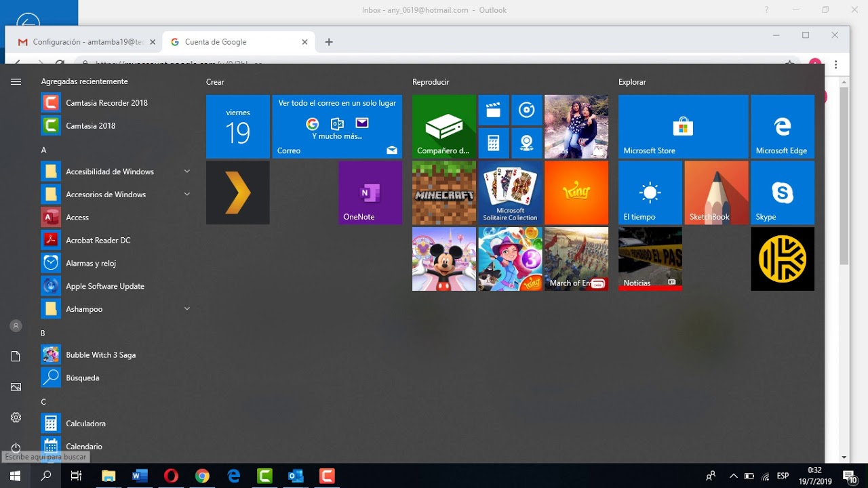This screenshot has height=488, width=868.
Task: Jump to letter B in app list
Action: [x=43, y=333]
